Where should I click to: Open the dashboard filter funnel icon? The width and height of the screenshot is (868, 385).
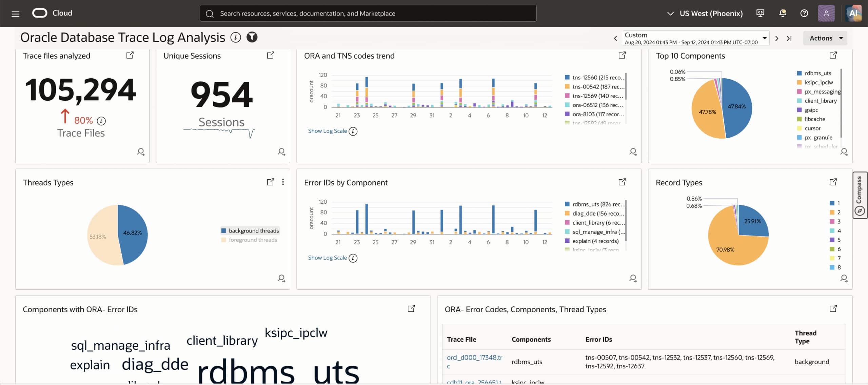click(x=252, y=37)
